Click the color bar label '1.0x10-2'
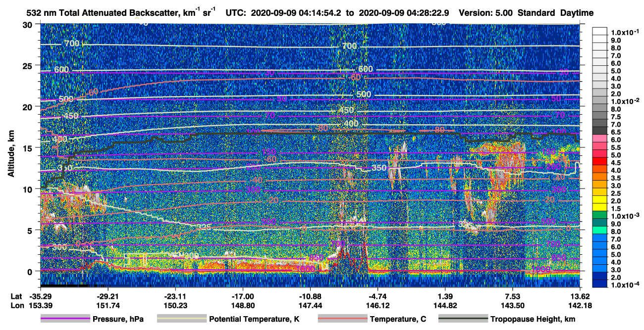The image size is (644, 330). (624, 101)
